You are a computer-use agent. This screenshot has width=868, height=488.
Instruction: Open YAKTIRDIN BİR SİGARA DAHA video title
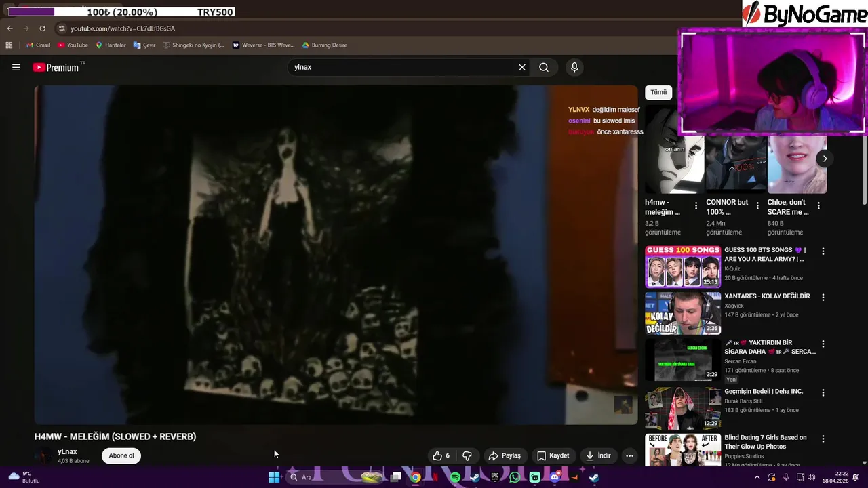click(770, 347)
